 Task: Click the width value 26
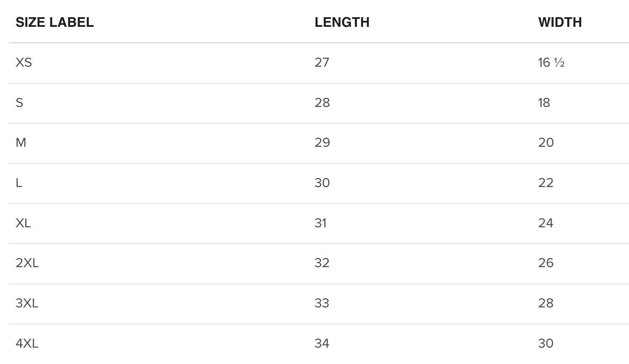tap(546, 263)
